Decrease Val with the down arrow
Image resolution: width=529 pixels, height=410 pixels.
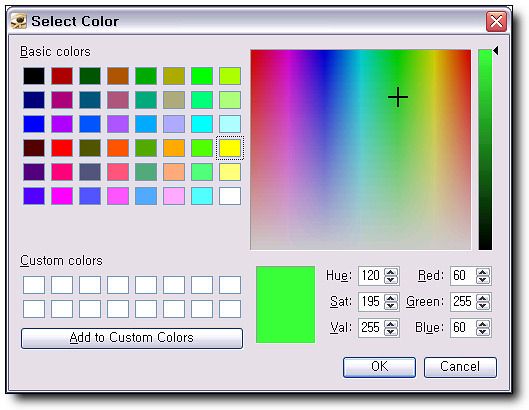click(391, 332)
